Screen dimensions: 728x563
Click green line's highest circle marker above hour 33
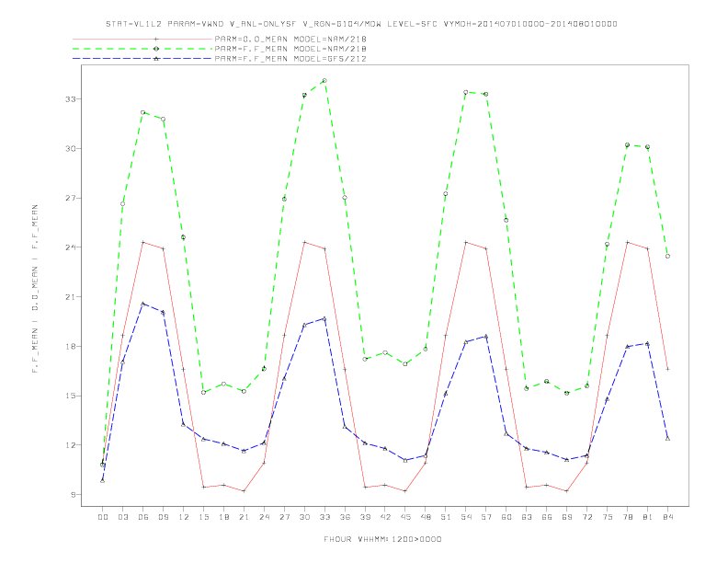point(324,80)
